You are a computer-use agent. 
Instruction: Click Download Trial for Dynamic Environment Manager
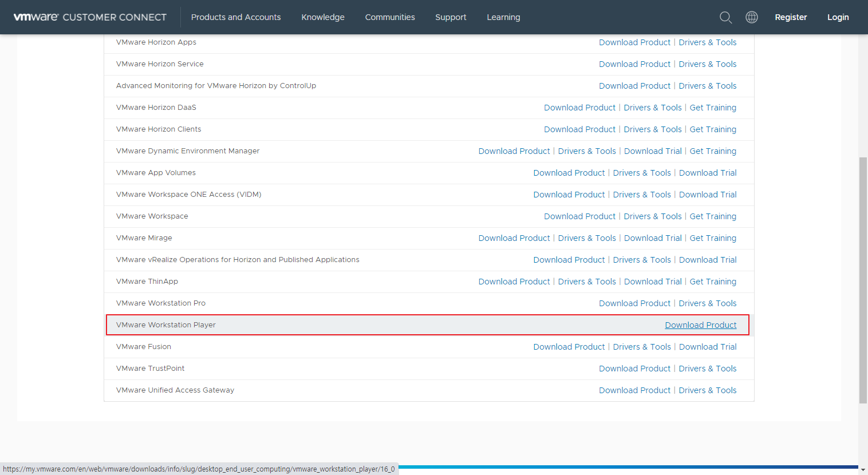point(653,151)
